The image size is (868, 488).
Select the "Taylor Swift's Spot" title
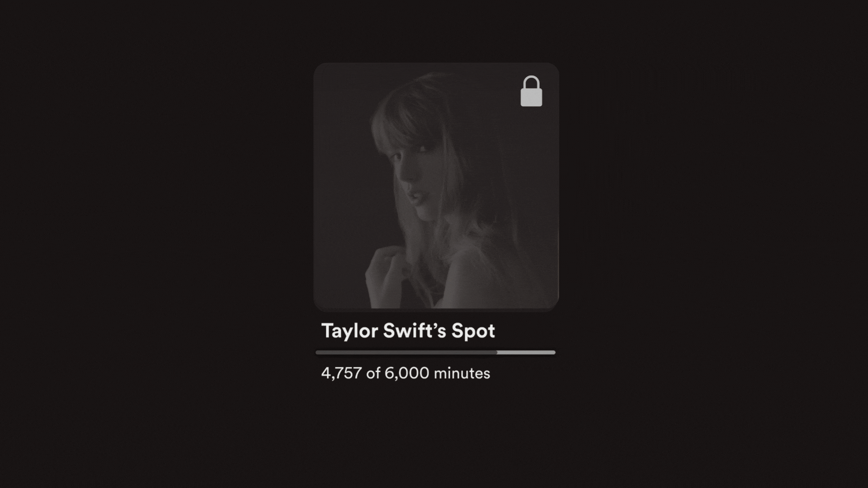[408, 331]
